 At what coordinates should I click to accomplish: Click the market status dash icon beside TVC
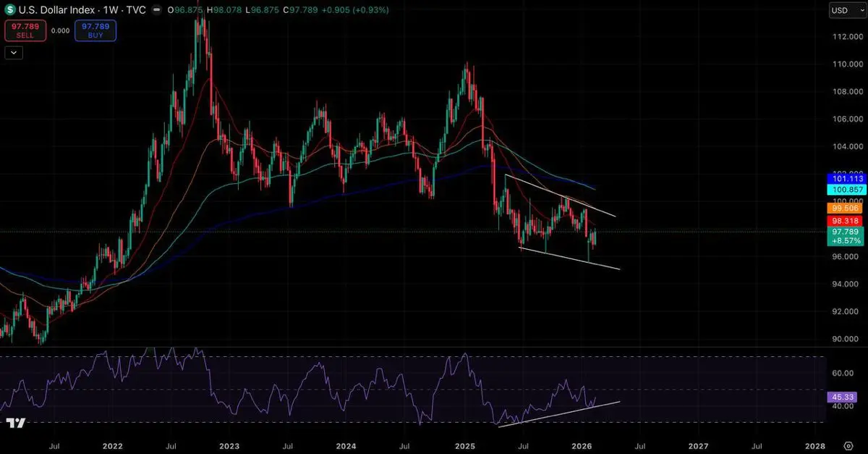pyautogui.click(x=156, y=10)
